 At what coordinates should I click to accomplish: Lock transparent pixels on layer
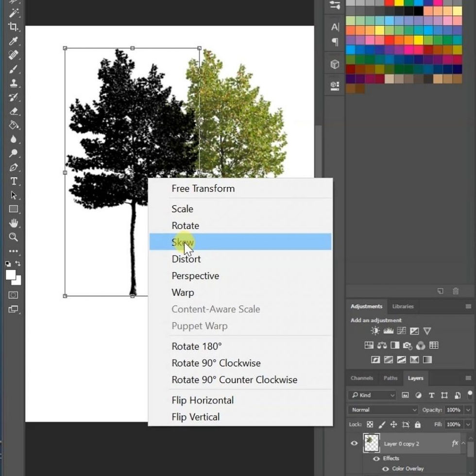(x=370, y=425)
